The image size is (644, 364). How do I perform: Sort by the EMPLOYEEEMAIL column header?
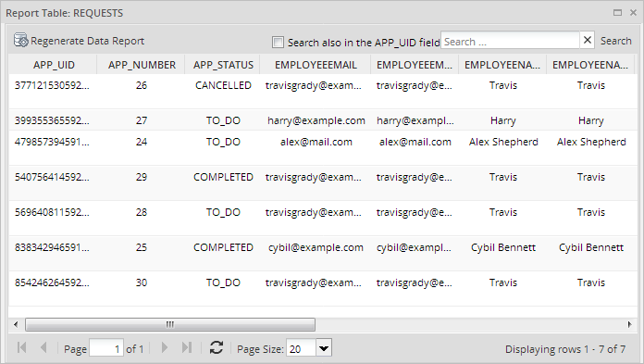point(316,65)
